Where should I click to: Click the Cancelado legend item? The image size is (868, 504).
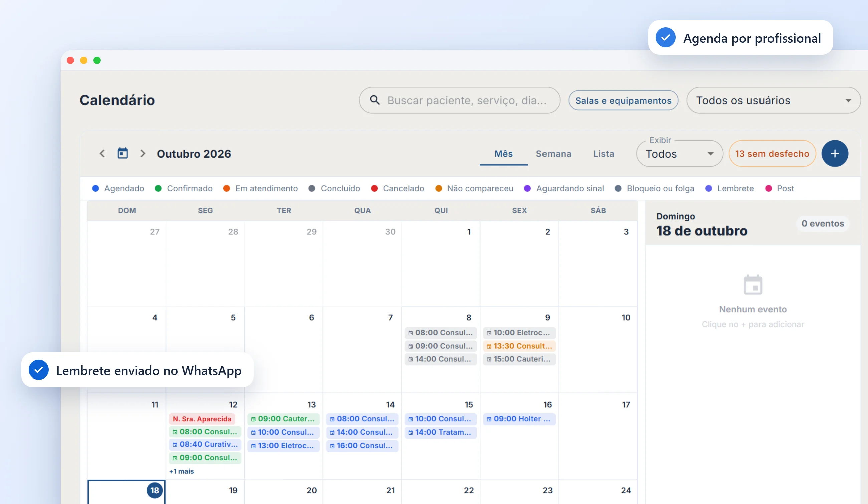pyautogui.click(x=398, y=188)
